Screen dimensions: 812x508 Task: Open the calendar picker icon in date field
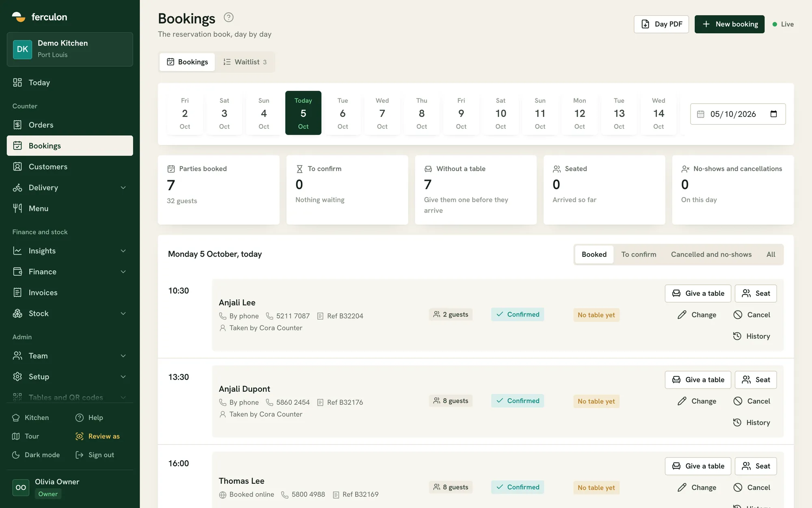tap(773, 114)
